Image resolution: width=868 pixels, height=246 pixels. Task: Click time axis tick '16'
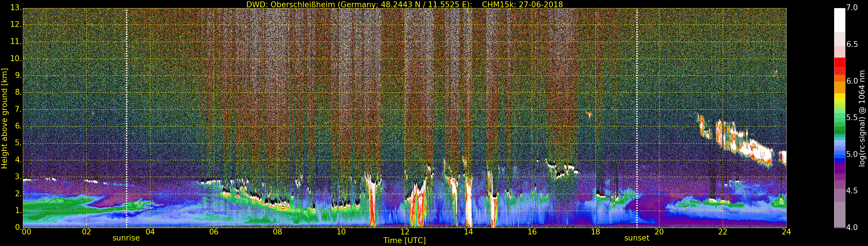pos(532,232)
